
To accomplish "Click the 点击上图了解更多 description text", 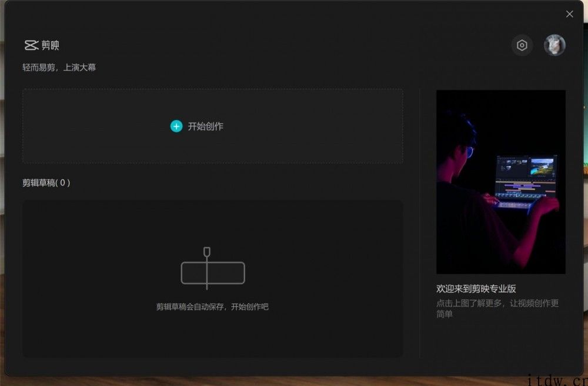I will 497,308.
